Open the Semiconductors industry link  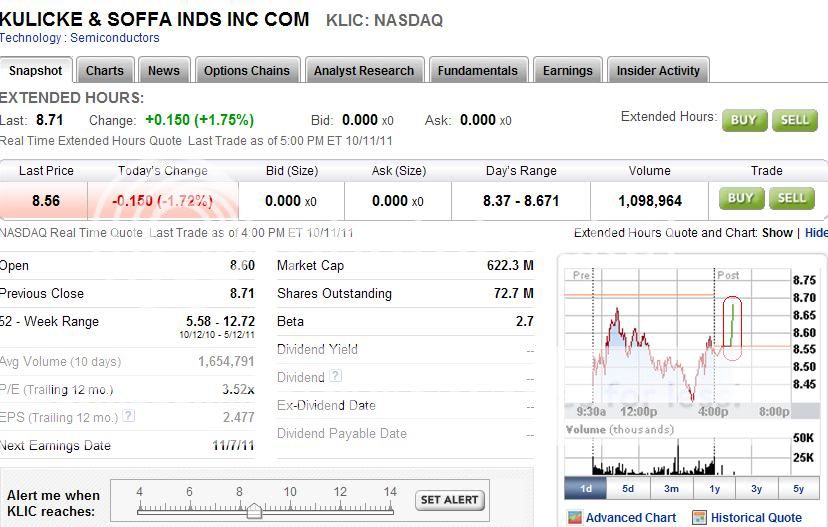point(115,38)
